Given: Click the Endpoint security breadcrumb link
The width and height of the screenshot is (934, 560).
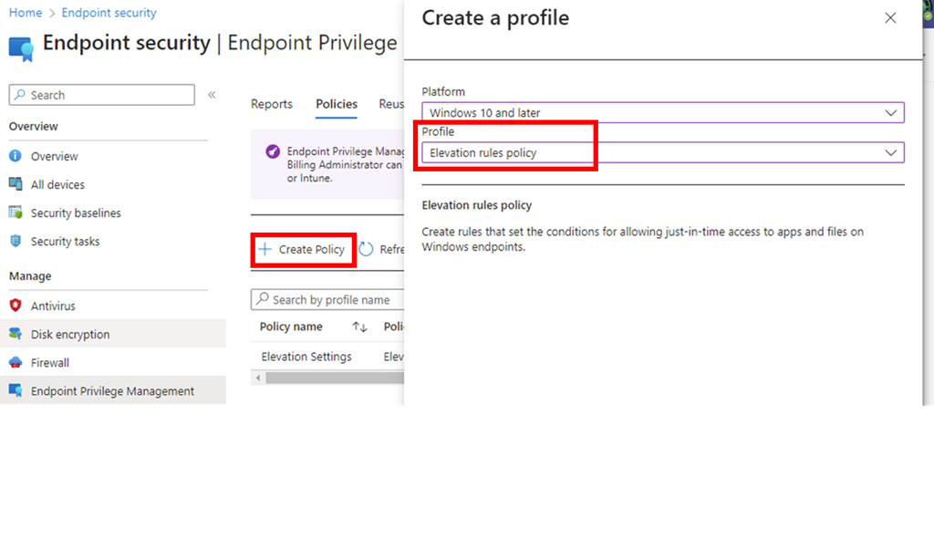Looking at the screenshot, I should click(x=109, y=13).
